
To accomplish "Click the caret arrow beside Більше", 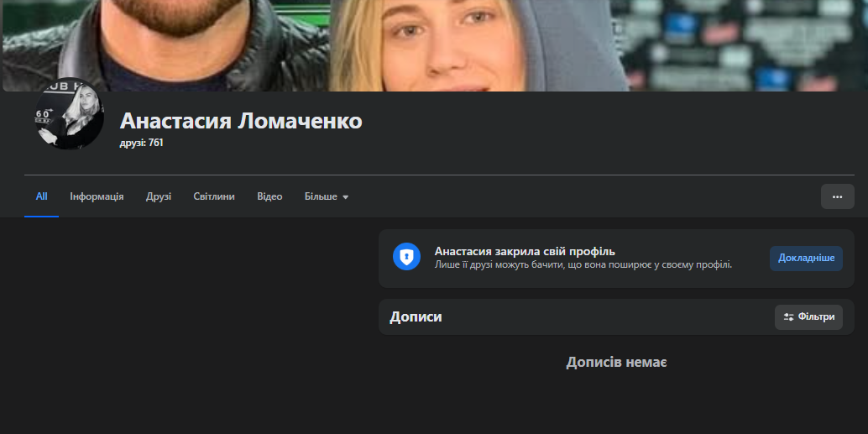I will (346, 197).
